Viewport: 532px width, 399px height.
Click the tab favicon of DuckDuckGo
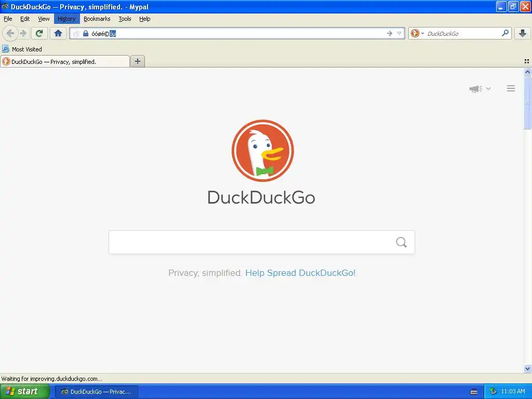tap(6, 61)
